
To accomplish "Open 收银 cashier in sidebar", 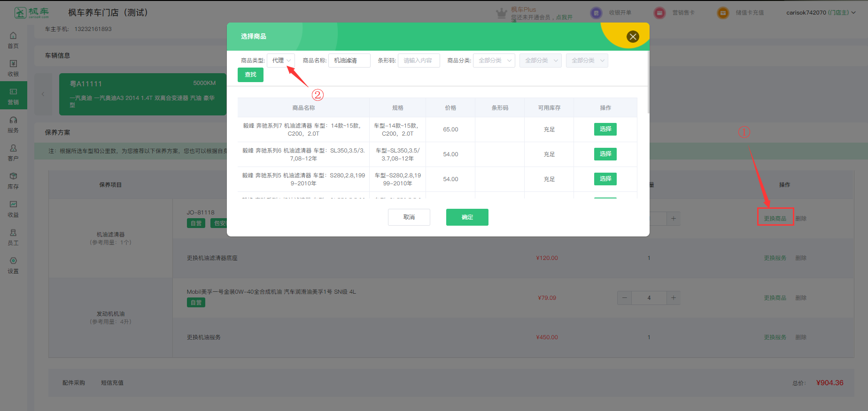I will click(13, 68).
